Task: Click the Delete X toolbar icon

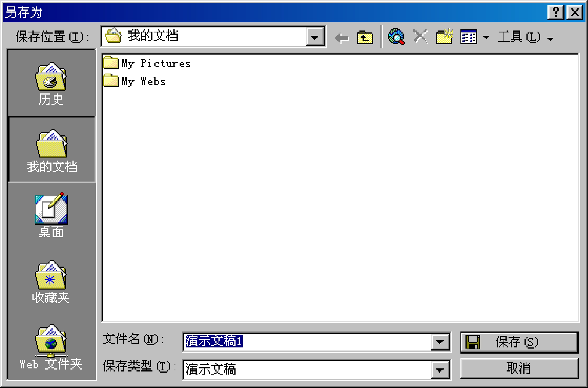Action: 420,37
